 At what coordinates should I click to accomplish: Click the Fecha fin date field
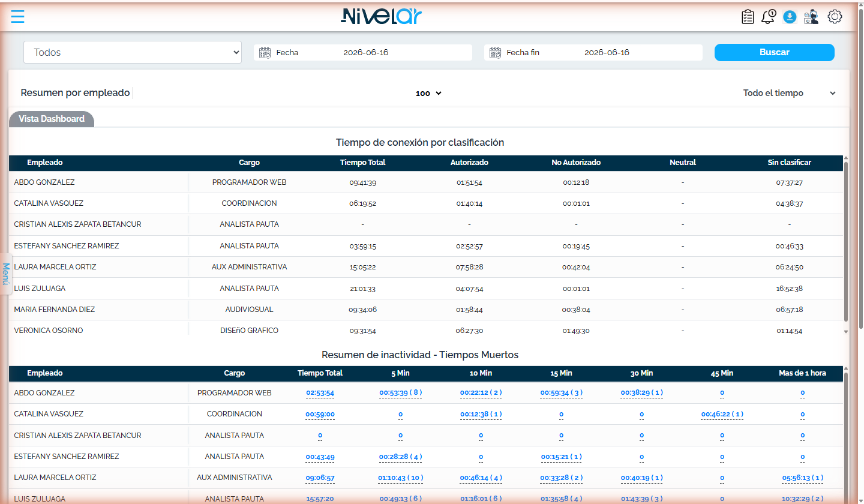click(593, 53)
